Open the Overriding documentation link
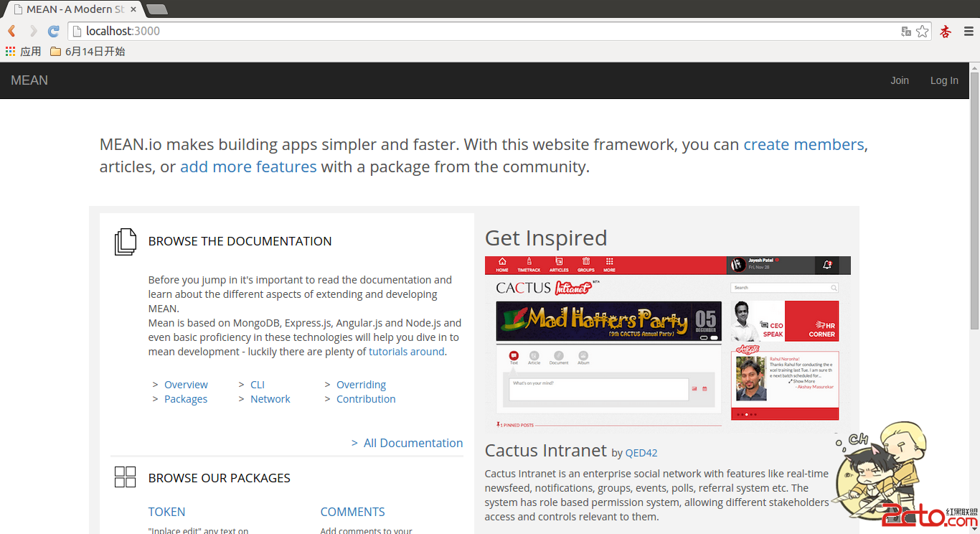The width and height of the screenshot is (980, 534). pyautogui.click(x=361, y=385)
